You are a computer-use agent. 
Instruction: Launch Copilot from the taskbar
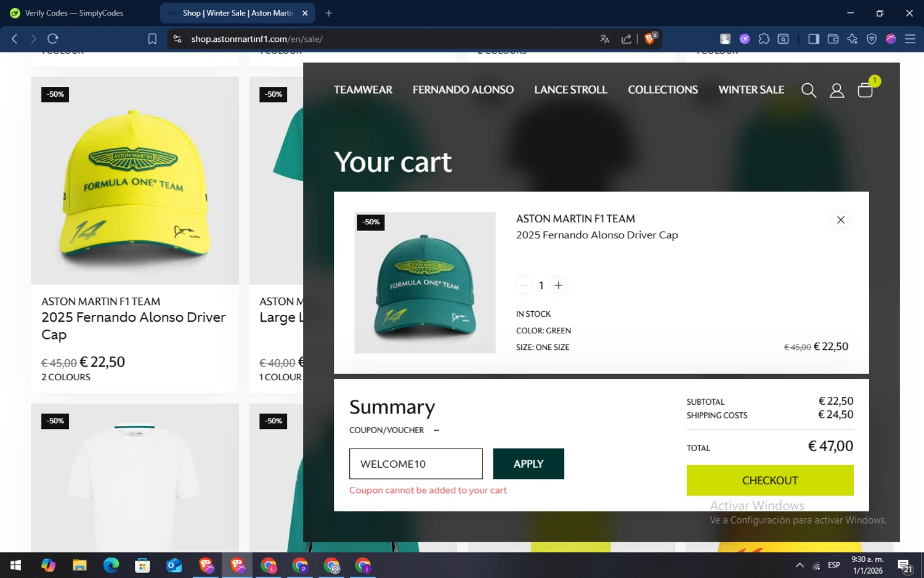tap(48, 565)
